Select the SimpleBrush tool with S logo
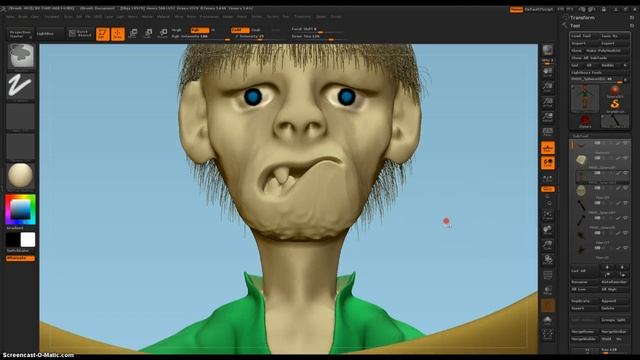 pyautogui.click(x=615, y=105)
